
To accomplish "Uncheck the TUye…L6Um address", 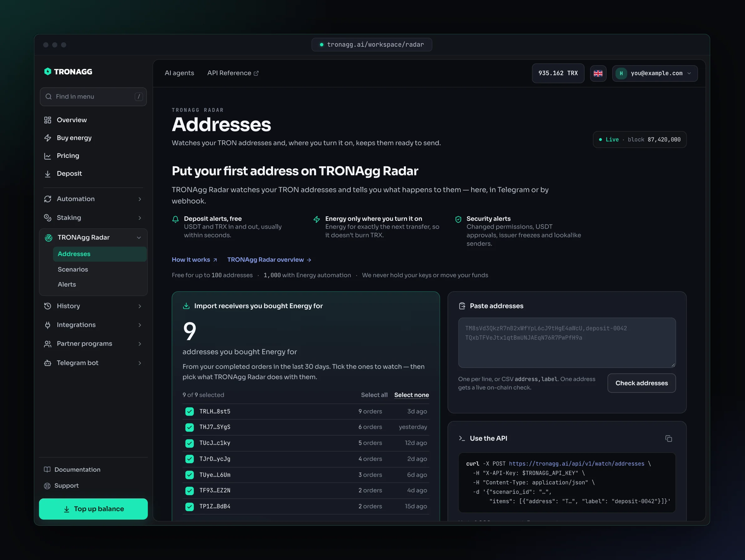I will click(190, 475).
